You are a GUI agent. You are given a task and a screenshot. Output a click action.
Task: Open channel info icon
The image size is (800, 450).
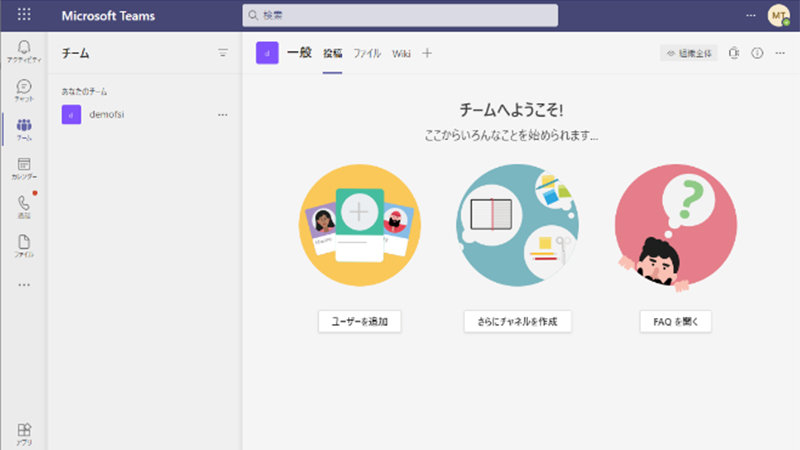point(757,53)
